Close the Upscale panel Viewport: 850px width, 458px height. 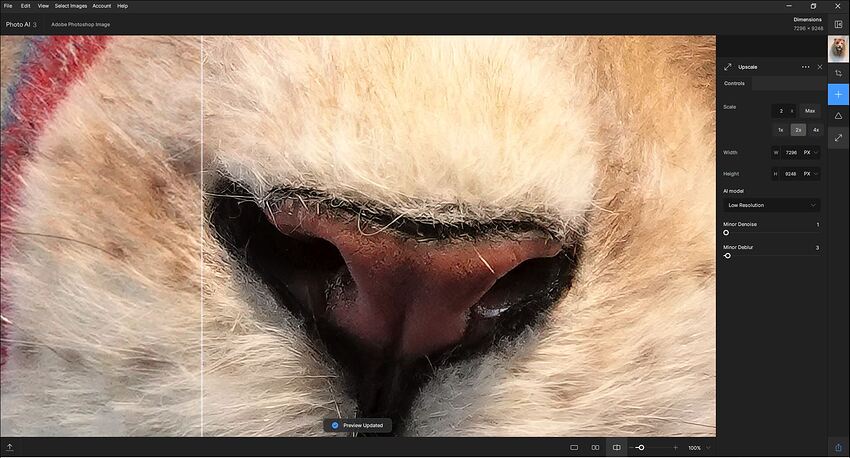click(x=820, y=67)
